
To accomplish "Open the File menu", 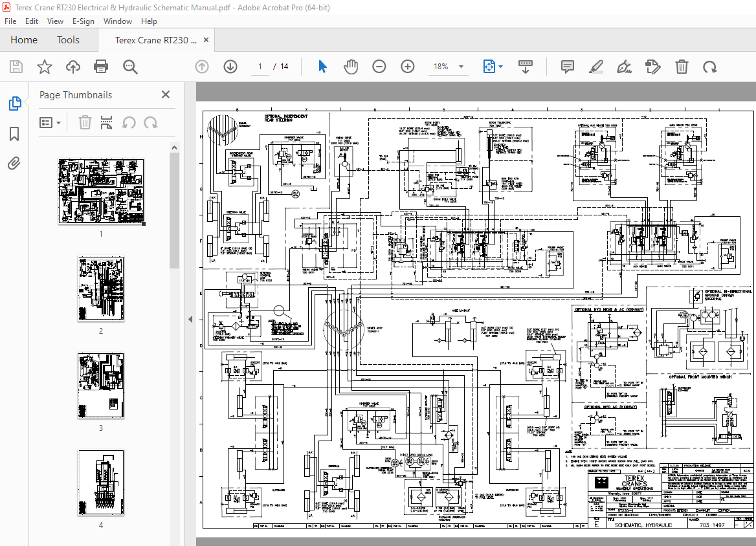I will pyautogui.click(x=10, y=21).
